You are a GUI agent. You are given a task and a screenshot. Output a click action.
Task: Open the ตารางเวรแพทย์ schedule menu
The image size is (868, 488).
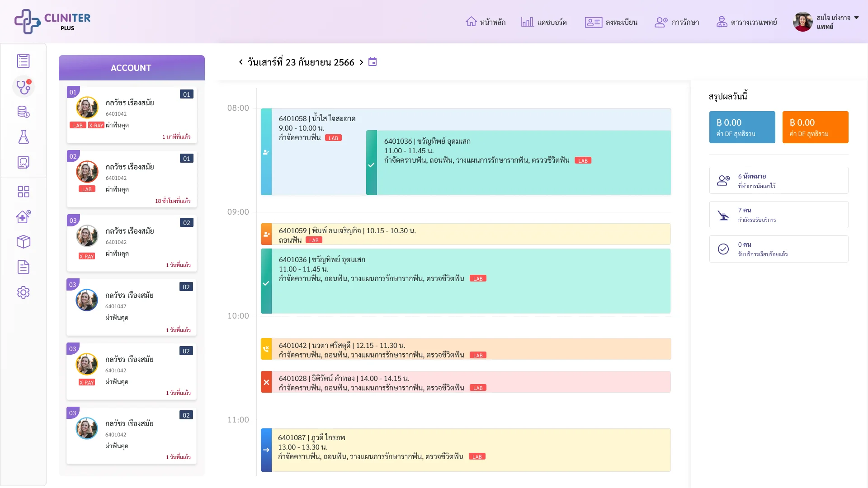coord(746,22)
